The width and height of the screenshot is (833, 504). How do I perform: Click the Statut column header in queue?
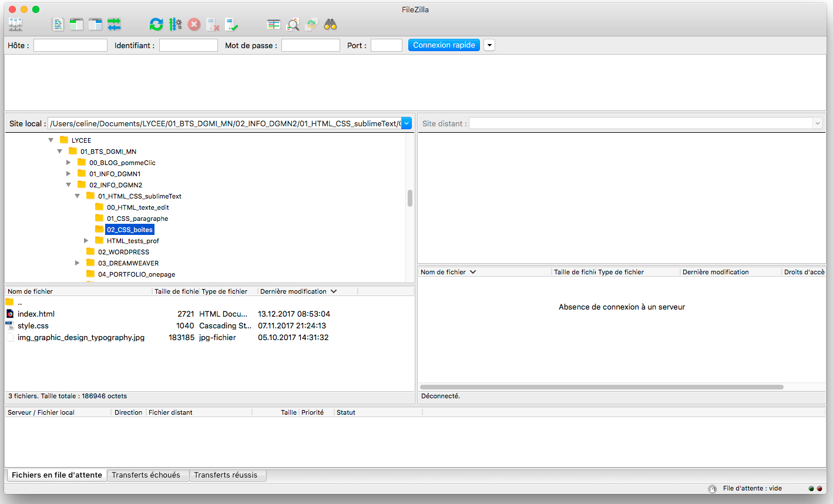[x=378, y=412]
